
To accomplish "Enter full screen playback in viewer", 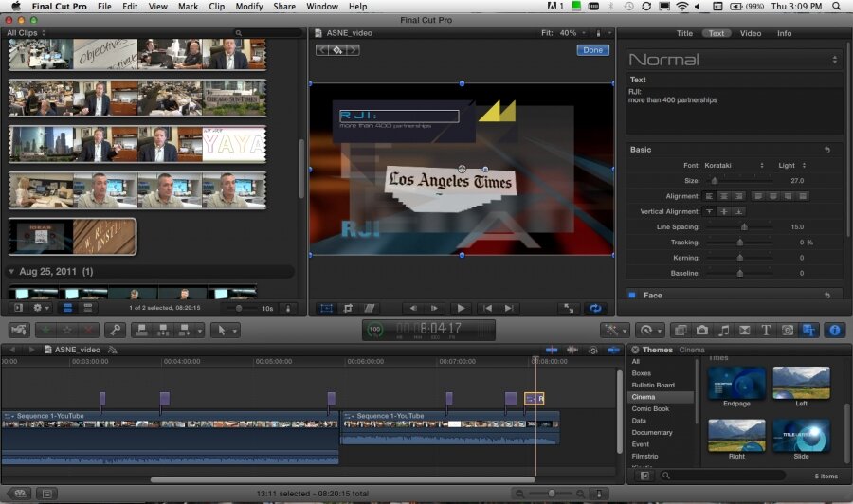I will [x=569, y=308].
